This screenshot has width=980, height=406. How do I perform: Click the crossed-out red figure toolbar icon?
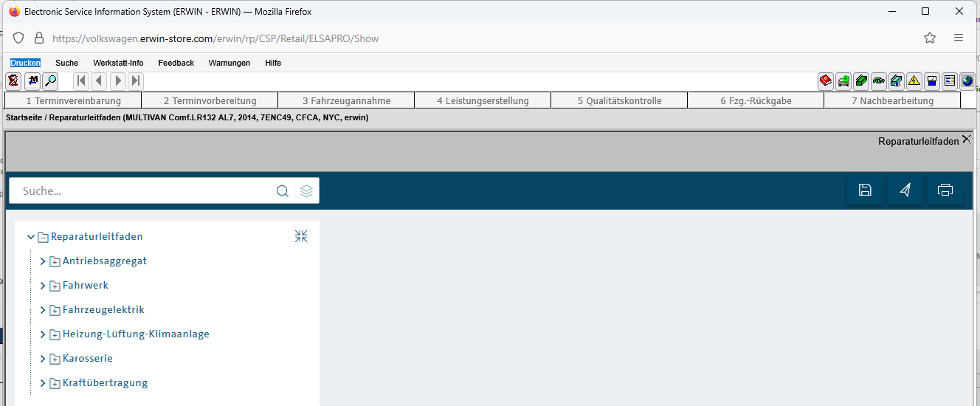point(13,81)
